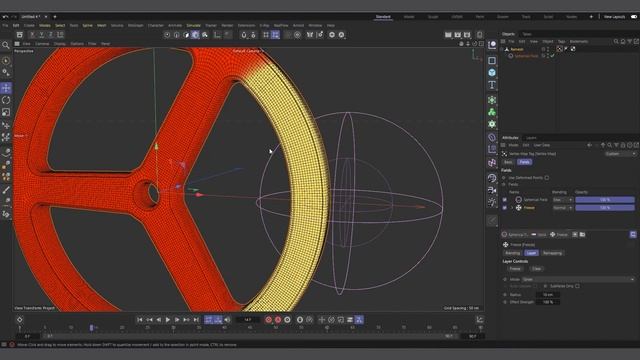
Task: Open the viewport Cameras menu
Action: [42, 43]
